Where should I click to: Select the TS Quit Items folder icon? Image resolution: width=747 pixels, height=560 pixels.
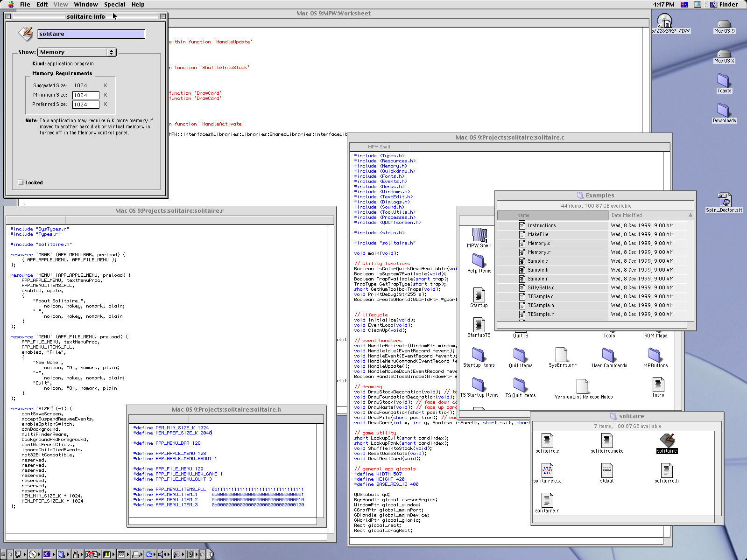[x=520, y=385]
